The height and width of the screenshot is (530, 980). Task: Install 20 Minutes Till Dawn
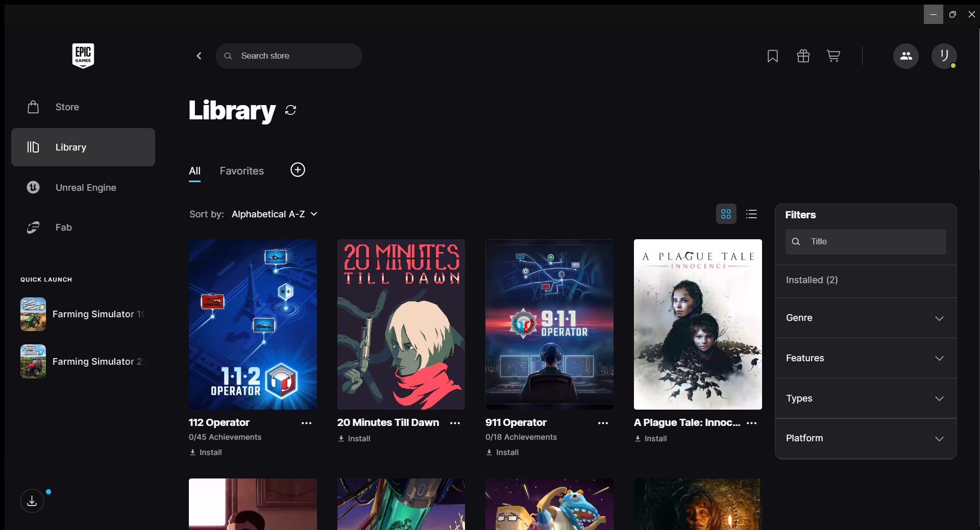pos(354,439)
